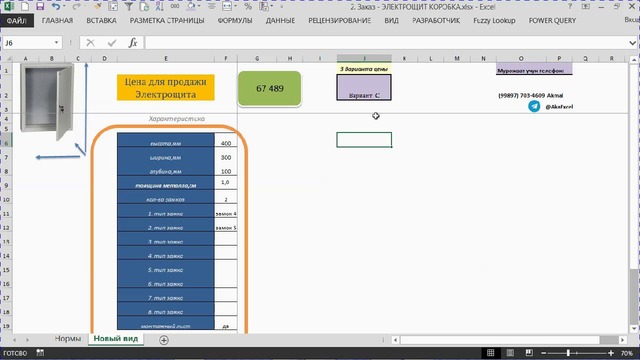
Task: Open the РАЗРАБОТЧИК ribbon tab
Action: click(x=436, y=20)
